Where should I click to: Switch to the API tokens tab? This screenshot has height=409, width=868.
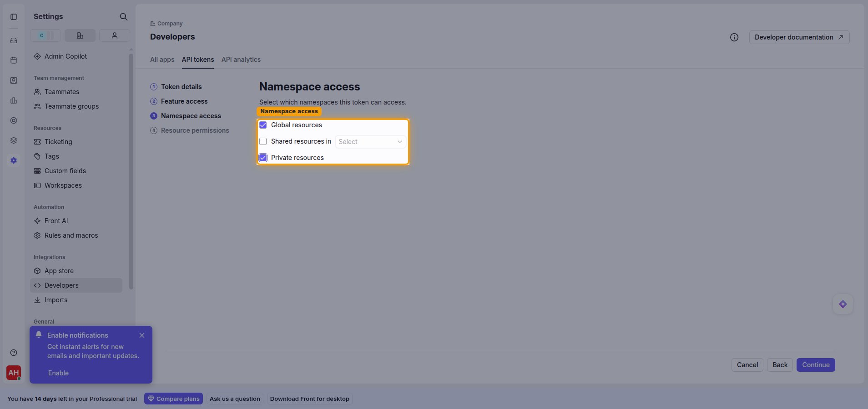pos(198,60)
